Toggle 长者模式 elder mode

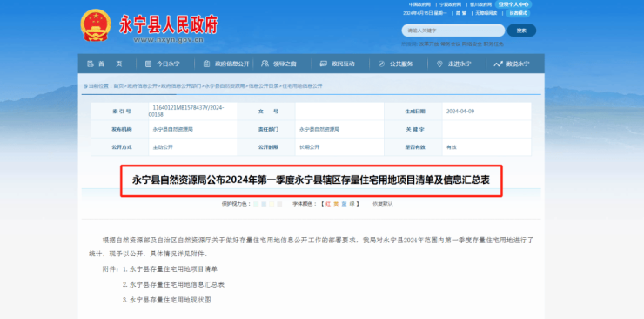tap(518, 13)
